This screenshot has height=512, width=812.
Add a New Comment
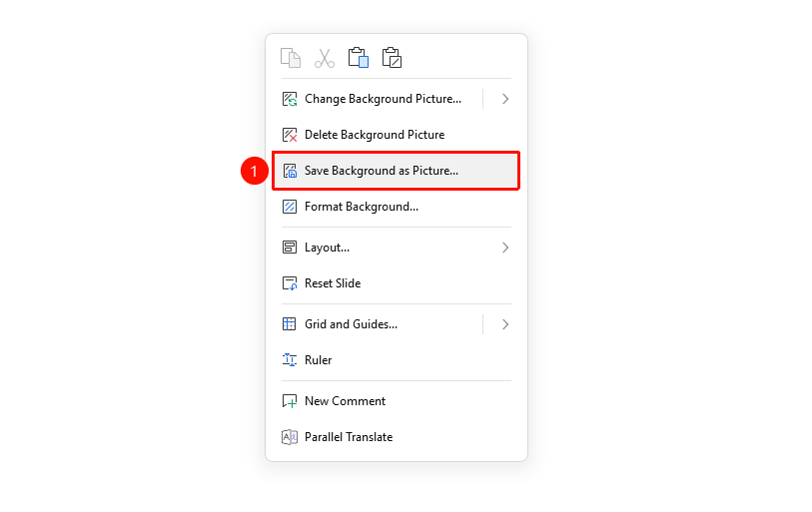coord(397,401)
